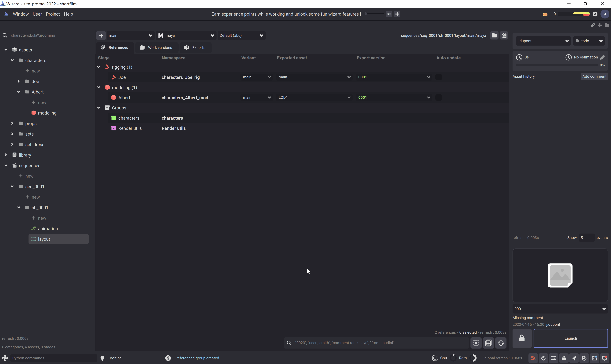This screenshot has height=364, width=611.
Task: Click the RSS feed icon in the status bar
Action: coord(533,358)
